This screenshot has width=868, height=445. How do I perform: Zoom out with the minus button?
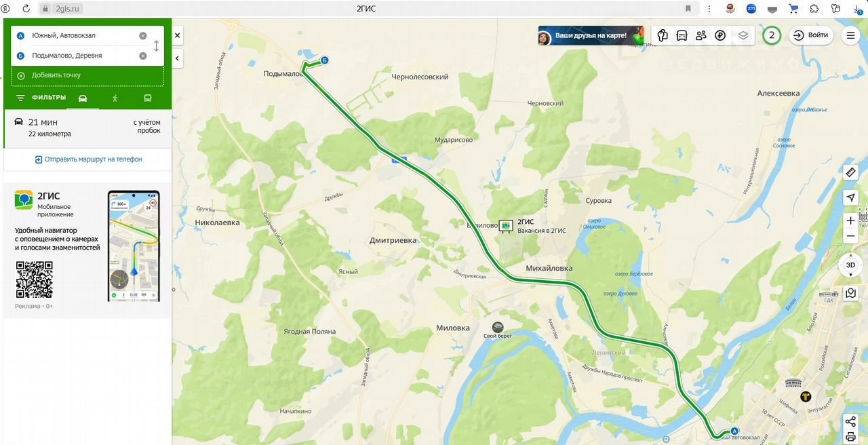click(x=851, y=236)
